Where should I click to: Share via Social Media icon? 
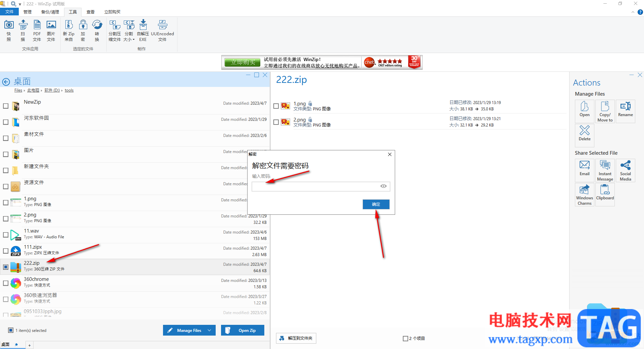[626, 170]
